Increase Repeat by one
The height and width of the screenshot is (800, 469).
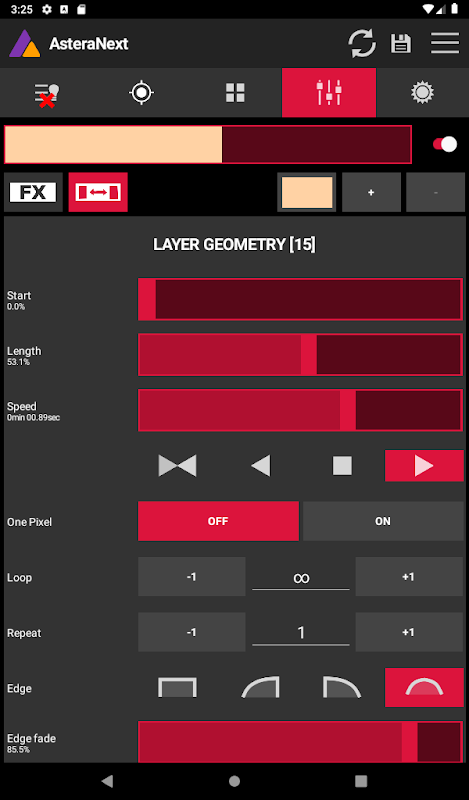(409, 632)
